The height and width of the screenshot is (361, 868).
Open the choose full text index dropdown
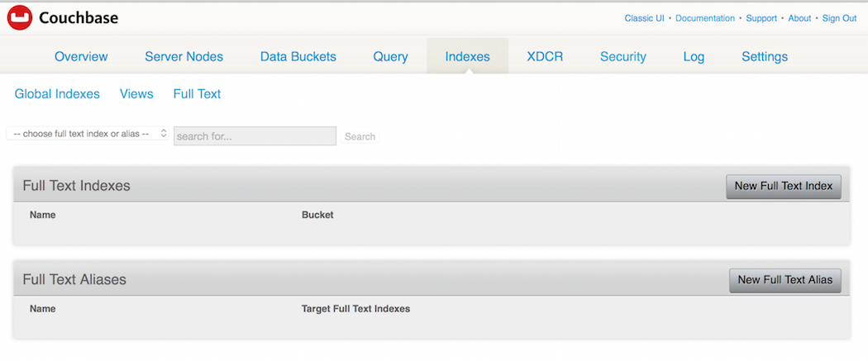(x=88, y=133)
